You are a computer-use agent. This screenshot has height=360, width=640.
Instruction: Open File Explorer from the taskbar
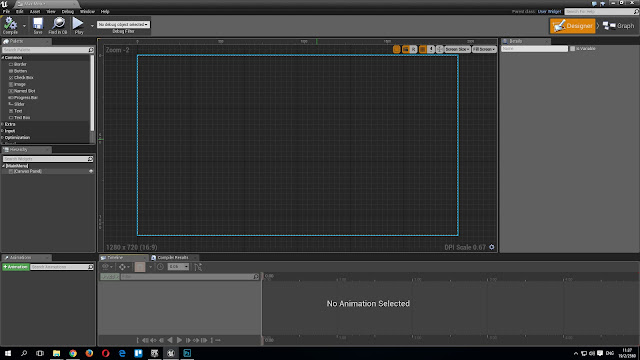coord(56,353)
